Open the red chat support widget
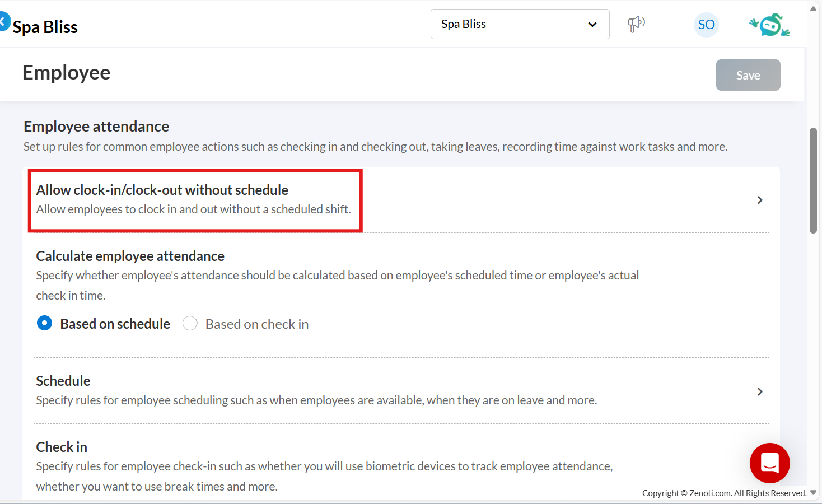The height and width of the screenshot is (504, 822). click(x=769, y=463)
